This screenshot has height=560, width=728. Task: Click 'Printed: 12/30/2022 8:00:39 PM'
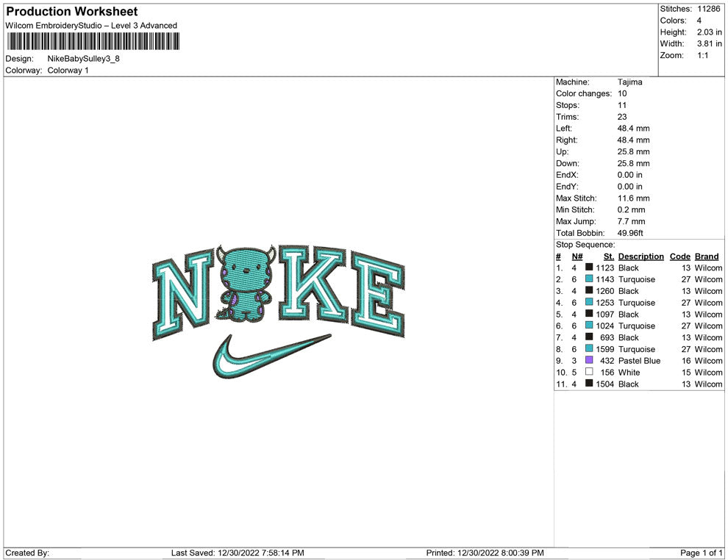(x=485, y=553)
